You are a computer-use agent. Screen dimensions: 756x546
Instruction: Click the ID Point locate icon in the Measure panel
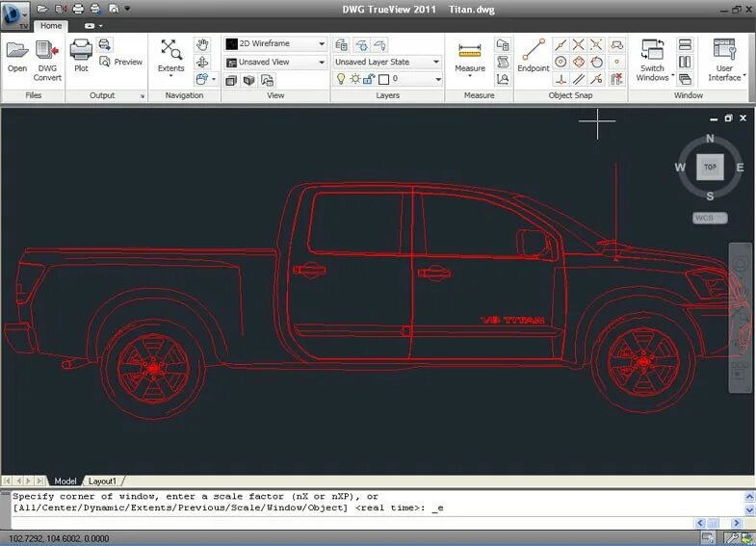503,79
